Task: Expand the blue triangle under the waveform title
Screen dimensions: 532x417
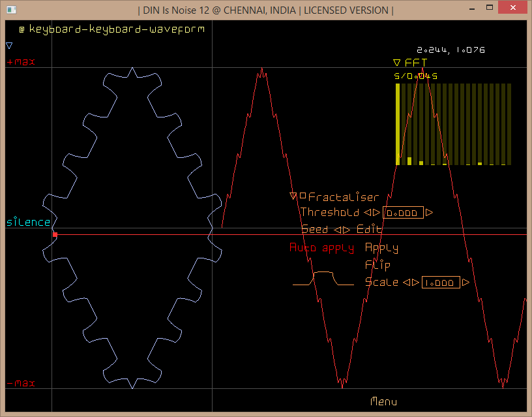Action: (9, 46)
